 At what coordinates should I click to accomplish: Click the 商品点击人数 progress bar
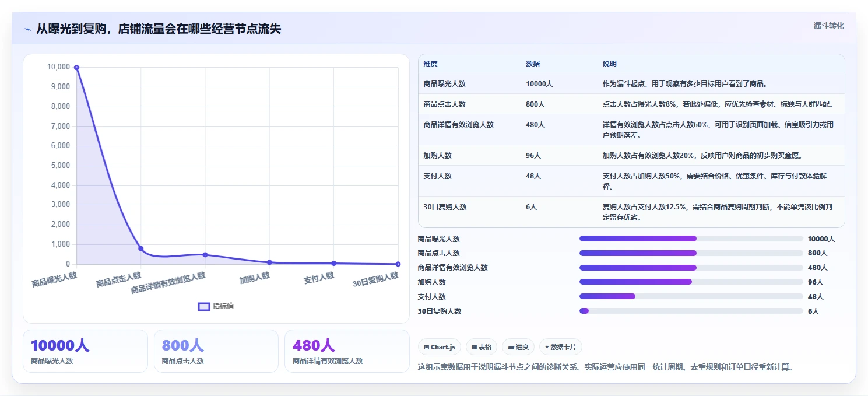click(x=691, y=253)
